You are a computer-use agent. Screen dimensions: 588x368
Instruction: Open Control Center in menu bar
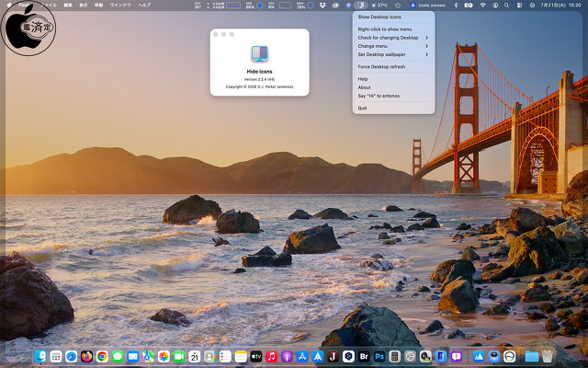tap(519, 6)
